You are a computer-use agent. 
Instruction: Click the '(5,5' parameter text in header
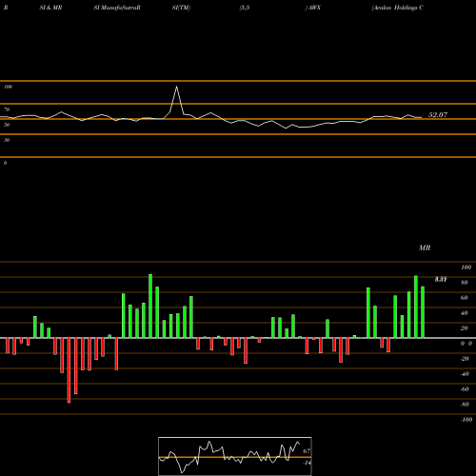click(245, 8)
